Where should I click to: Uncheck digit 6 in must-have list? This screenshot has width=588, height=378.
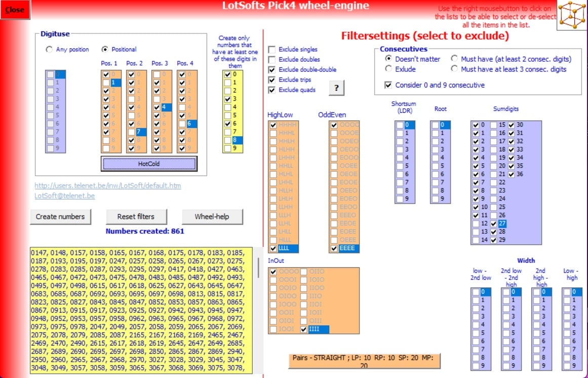click(227, 124)
